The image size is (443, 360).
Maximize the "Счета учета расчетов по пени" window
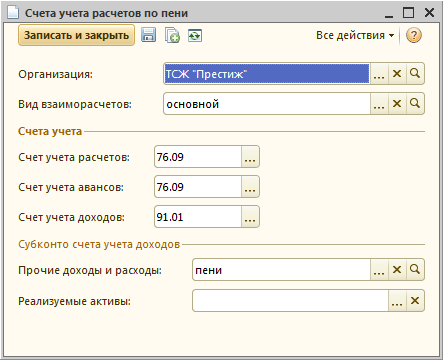pyautogui.click(x=408, y=13)
